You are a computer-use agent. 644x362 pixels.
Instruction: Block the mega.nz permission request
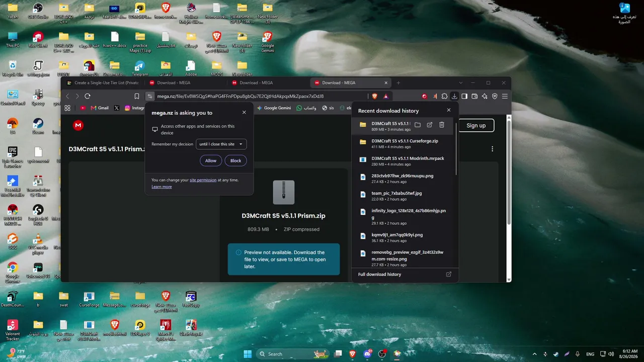click(x=235, y=161)
